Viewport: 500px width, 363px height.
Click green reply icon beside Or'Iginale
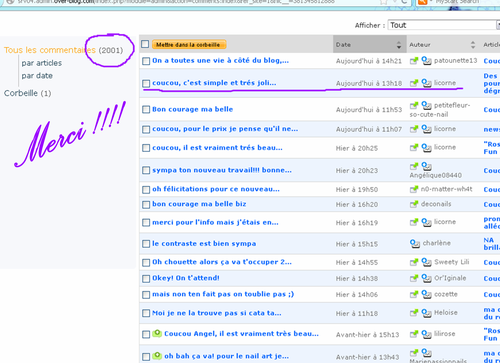click(x=414, y=278)
